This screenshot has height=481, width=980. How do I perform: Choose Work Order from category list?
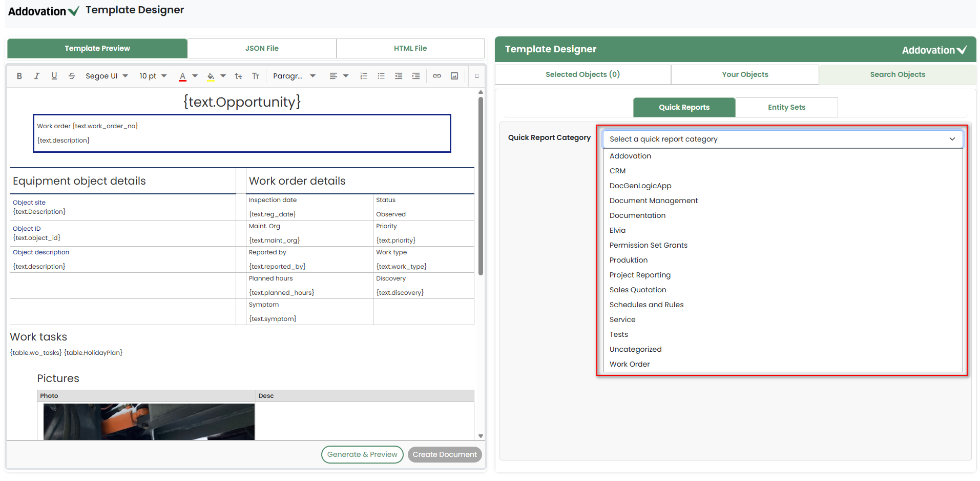point(630,364)
